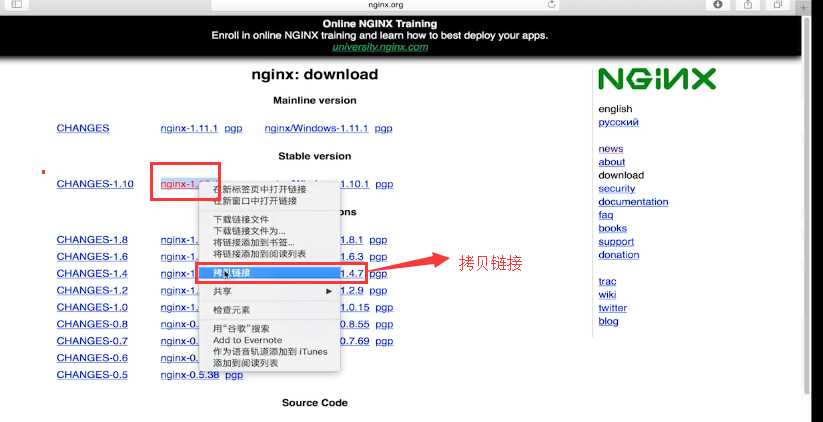Open news sidebar link
Viewport: 823px width, 422px height.
point(610,149)
